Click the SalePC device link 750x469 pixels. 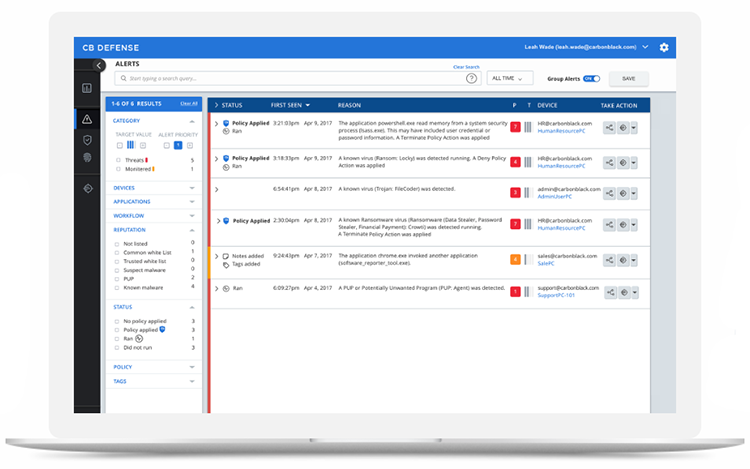point(546,263)
